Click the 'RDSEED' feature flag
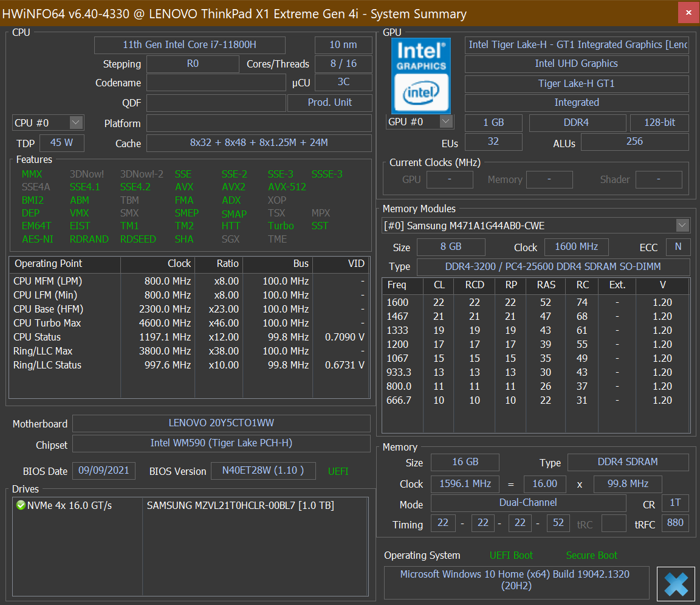 (138, 240)
